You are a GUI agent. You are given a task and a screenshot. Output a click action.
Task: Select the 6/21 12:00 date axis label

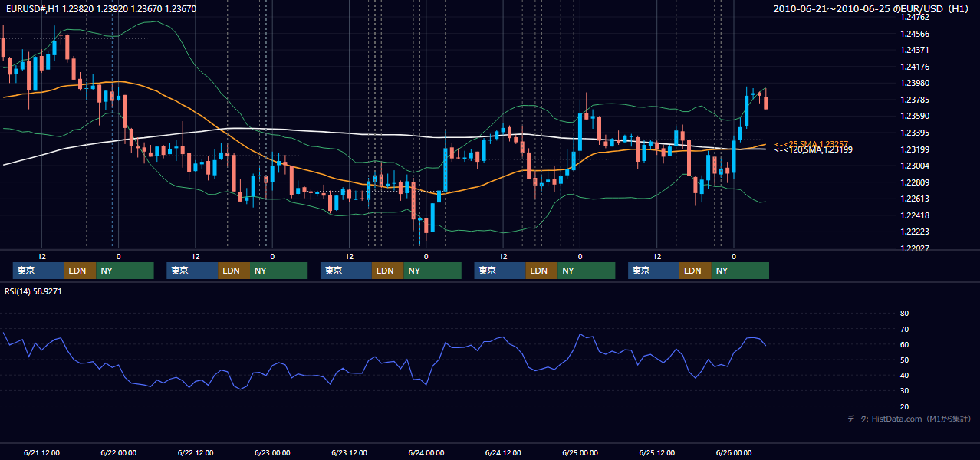[41, 452]
